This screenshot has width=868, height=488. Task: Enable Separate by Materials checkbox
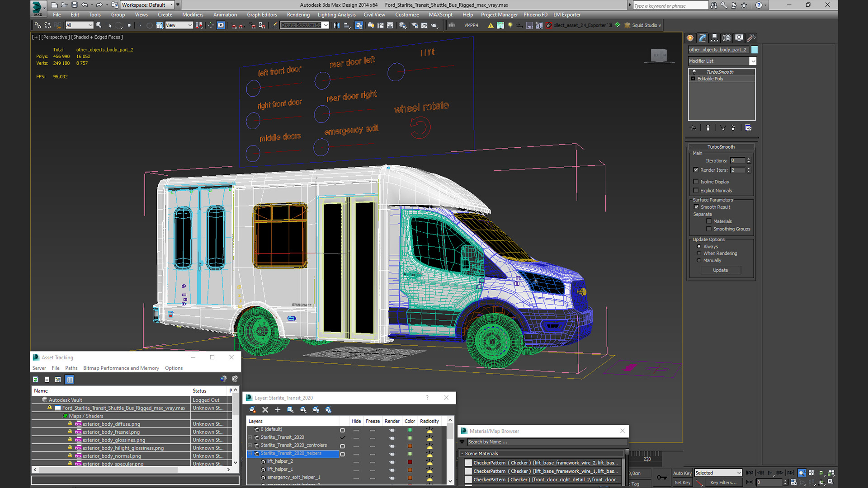click(709, 221)
